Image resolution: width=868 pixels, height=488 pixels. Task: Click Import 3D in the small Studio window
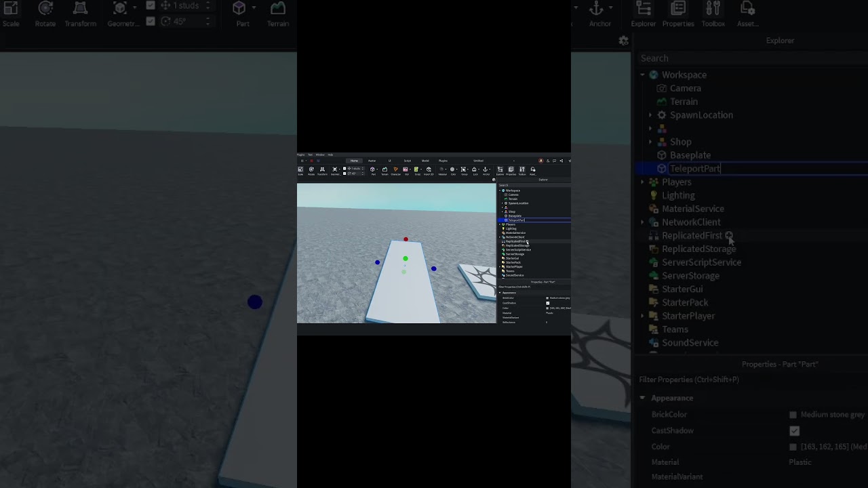click(429, 170)
